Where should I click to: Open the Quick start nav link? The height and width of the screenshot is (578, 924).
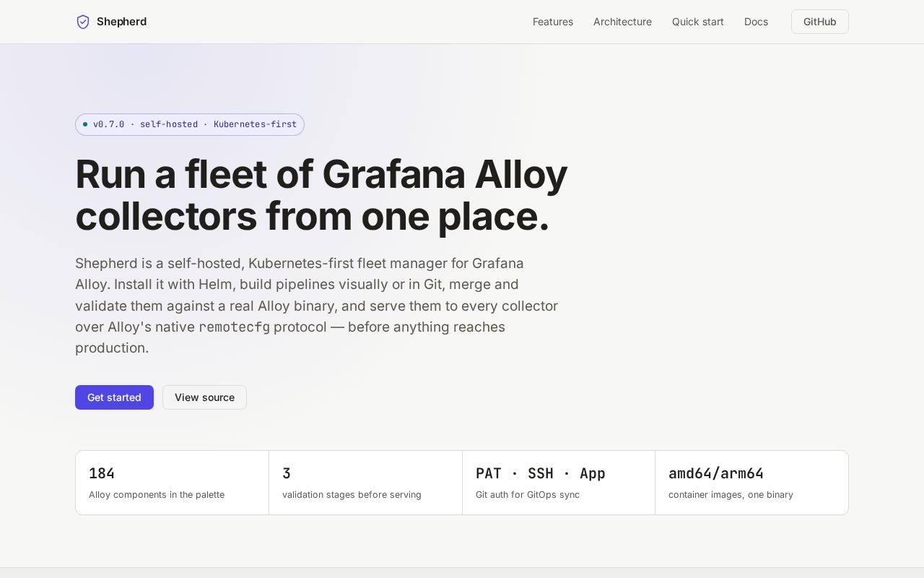coord(698,22)
